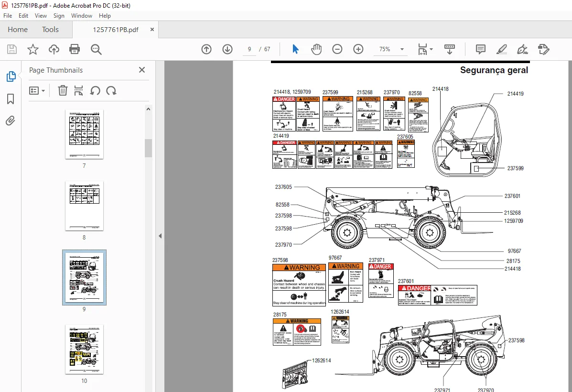
Task: Collapse the navigation pane with the arrow
Action: pos(160,236)
